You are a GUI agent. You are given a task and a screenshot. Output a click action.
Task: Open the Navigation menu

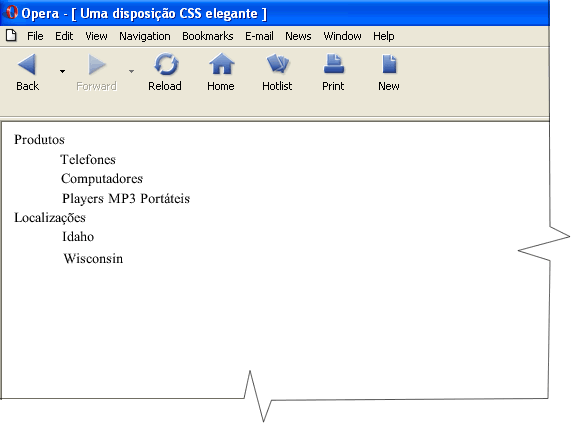(145, 37)
